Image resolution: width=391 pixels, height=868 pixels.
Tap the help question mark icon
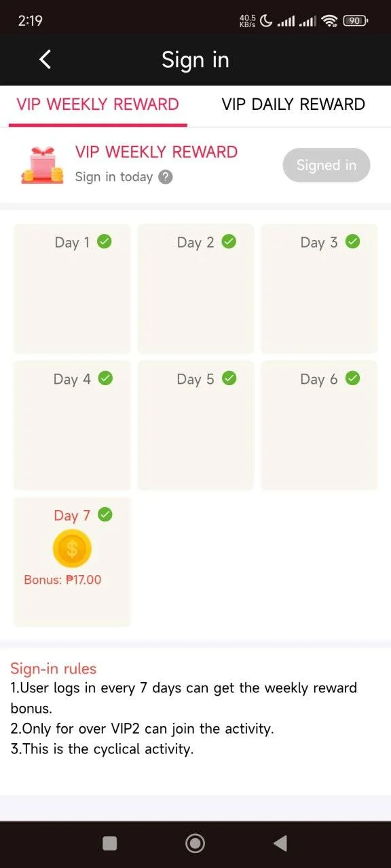(166, 177)
